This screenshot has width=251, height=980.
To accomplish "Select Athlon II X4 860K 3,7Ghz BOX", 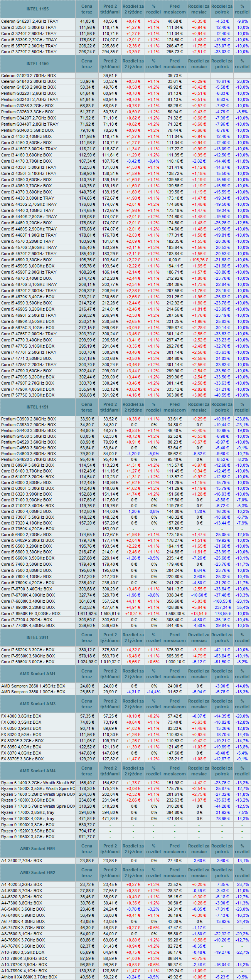I will (x=29, y=977).
